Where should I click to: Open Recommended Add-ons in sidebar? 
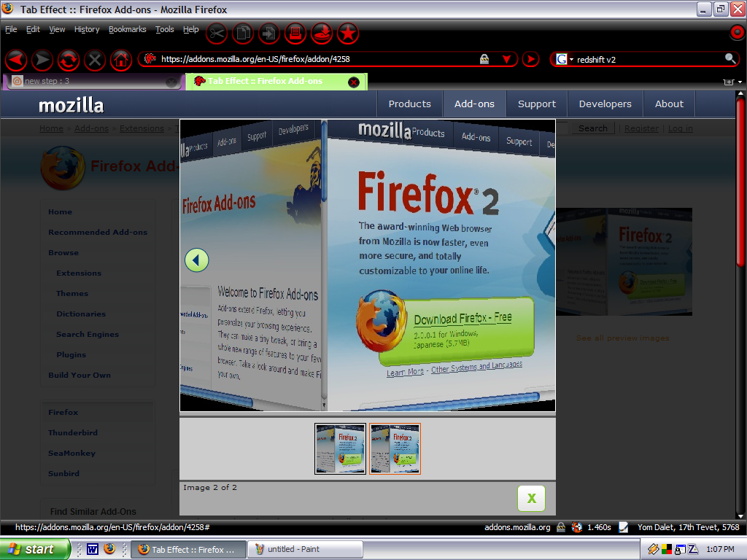[98, 232]
